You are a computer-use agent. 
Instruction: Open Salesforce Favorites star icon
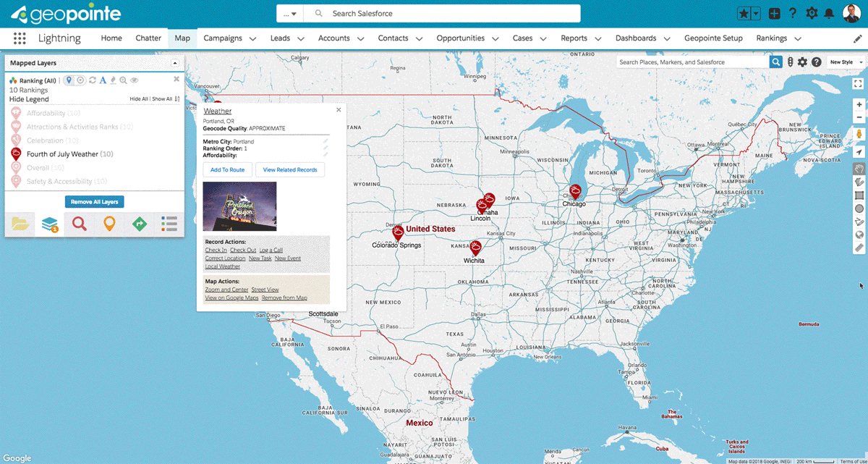point(744,13)
